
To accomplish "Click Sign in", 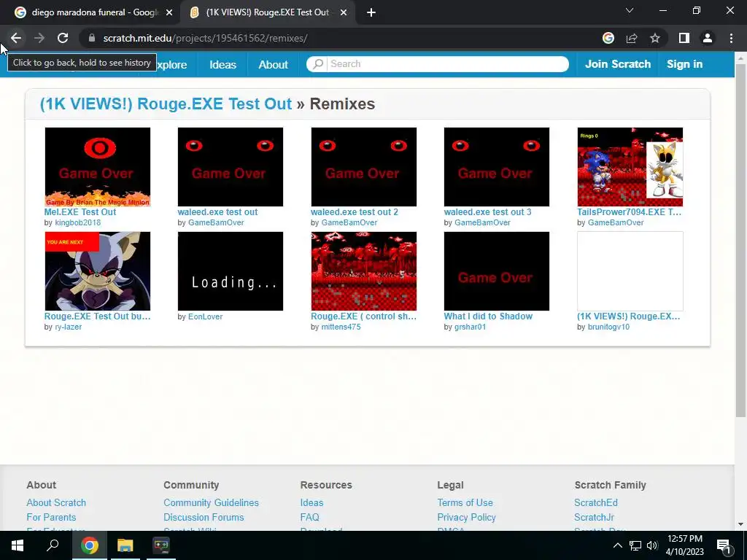I will [684, 64].
